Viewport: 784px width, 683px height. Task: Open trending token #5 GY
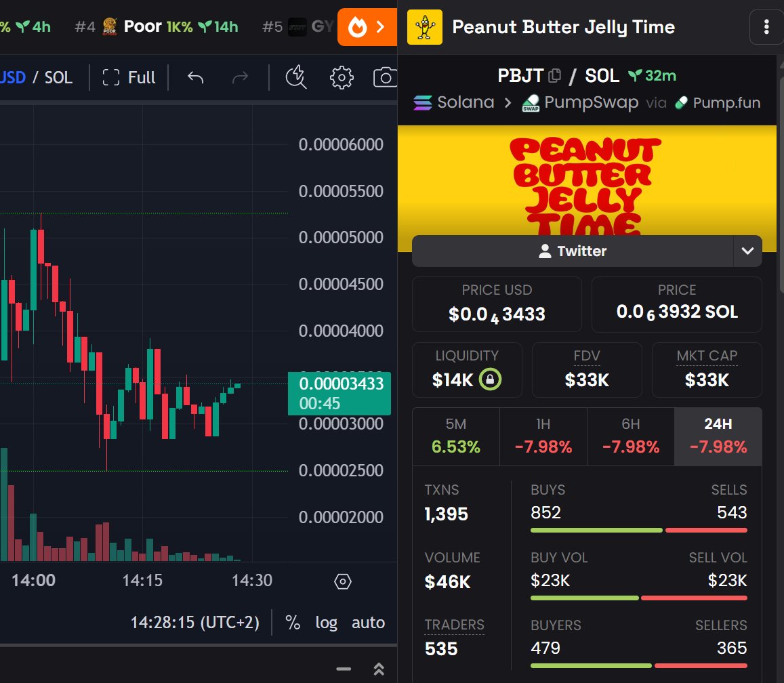point(297,26)
